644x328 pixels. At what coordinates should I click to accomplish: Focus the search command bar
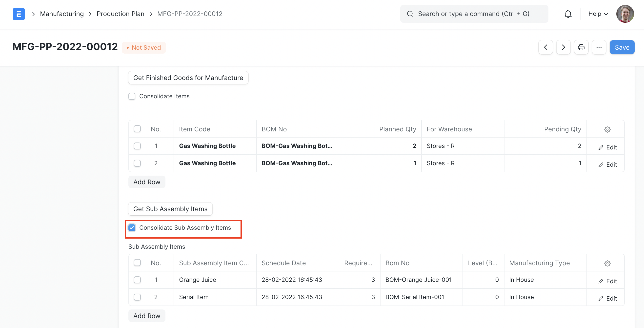pos(474,14)
